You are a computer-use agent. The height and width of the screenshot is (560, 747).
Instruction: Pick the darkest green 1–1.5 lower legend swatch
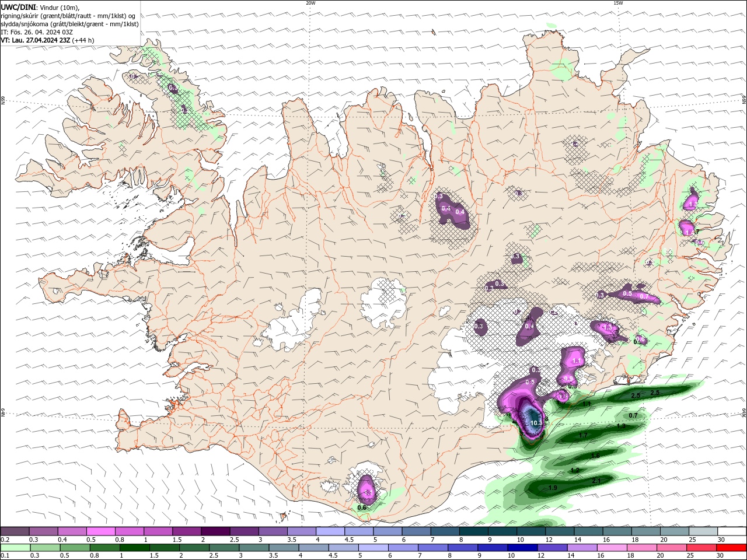(135, 548)
